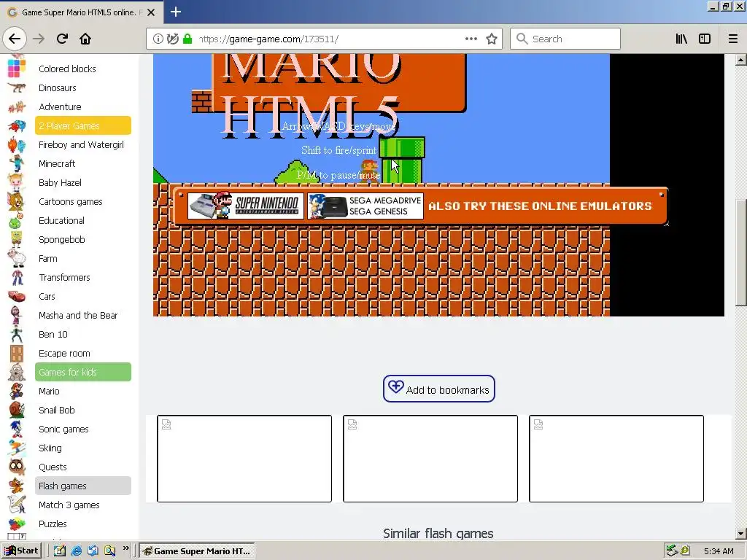Click the 'Similar flash games' heading
This screenshot has height=560, width=747.
point(438,533)
